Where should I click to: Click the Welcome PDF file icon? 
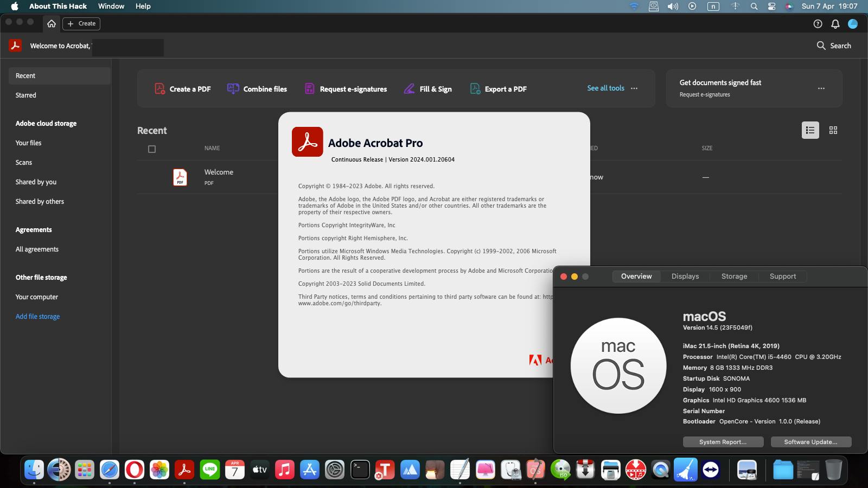point(180,177)
